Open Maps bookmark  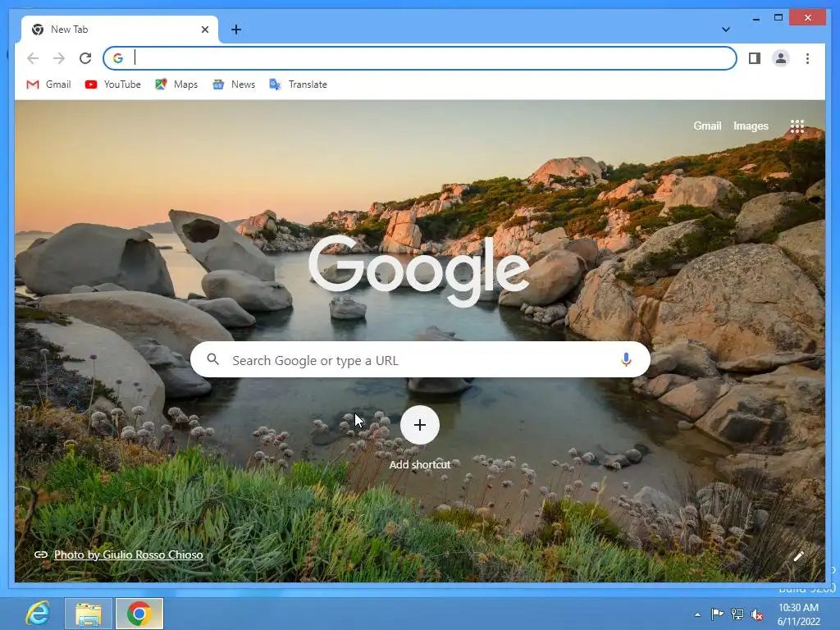(x=176, y=84)
